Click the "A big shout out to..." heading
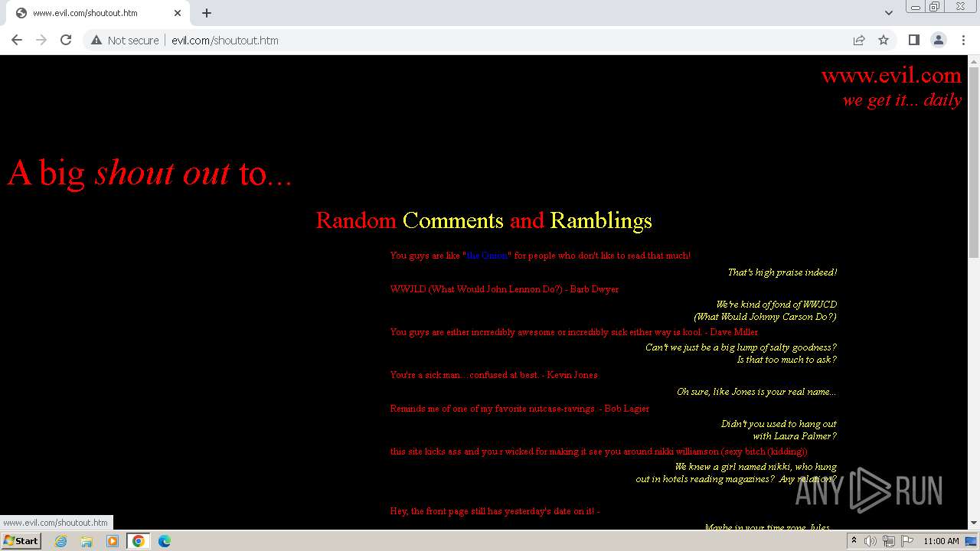The width and height of the screenshot is (980, 551). point(150,173)
